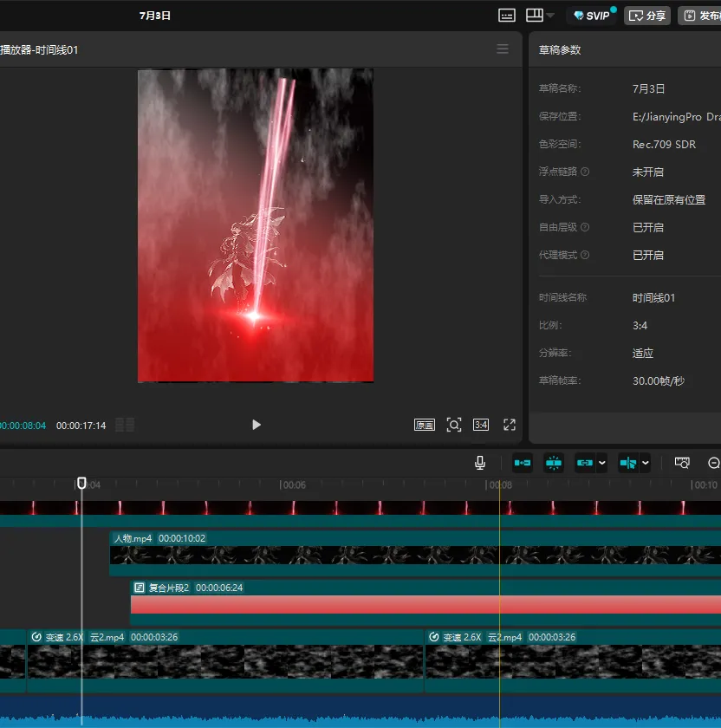Click the 00:10 mark on timeline ruler
721x728 pixels.
[705, 485]
